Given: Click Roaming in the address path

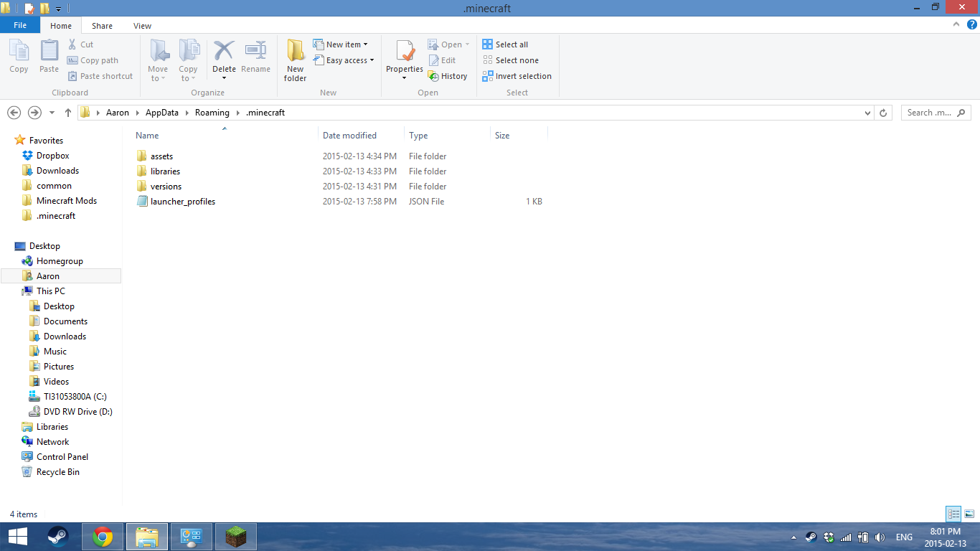Looking at the screenshot, I should click(212, 113).
